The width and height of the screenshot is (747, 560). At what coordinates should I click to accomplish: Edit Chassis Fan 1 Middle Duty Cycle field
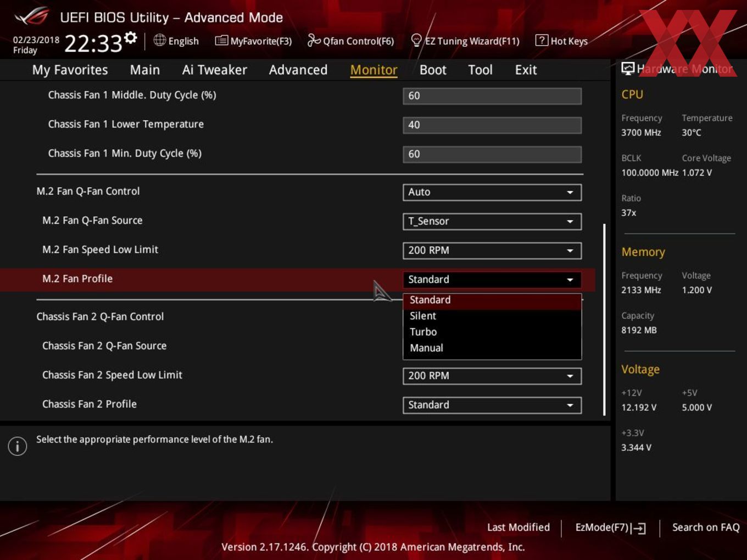tap(492, 96)
